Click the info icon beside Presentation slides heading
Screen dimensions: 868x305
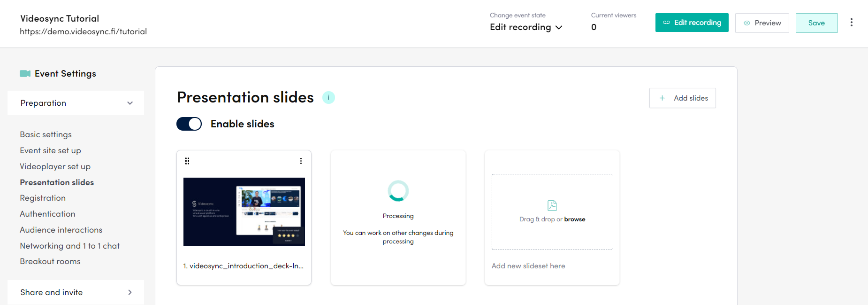pyautogui.click(x=328, y=97)
